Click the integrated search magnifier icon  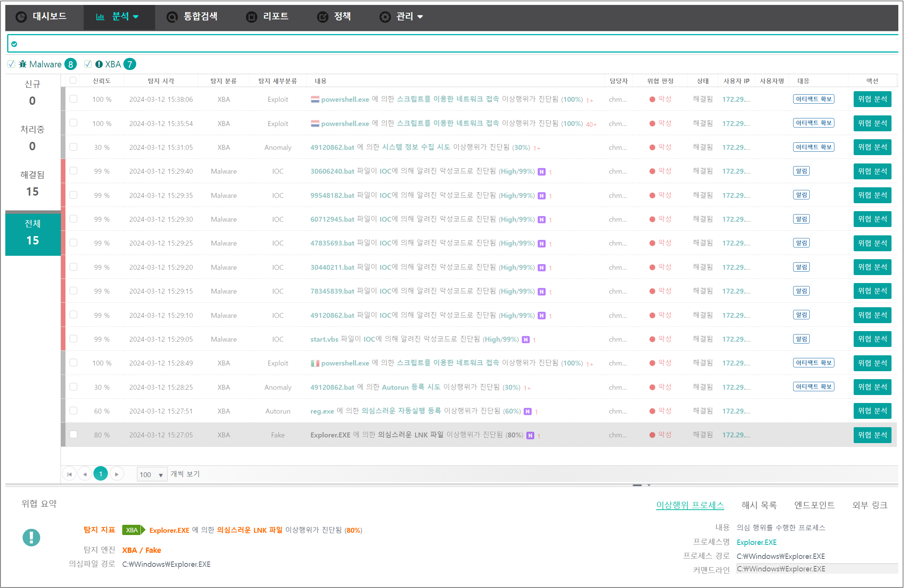pos(172,17)
